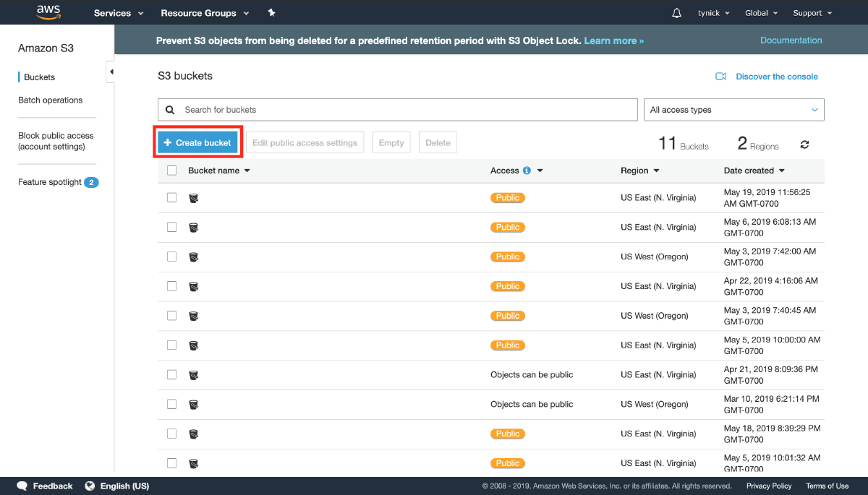Open the Global region dropdown
This screenshot has width=868, height=495.
(761, 13)
